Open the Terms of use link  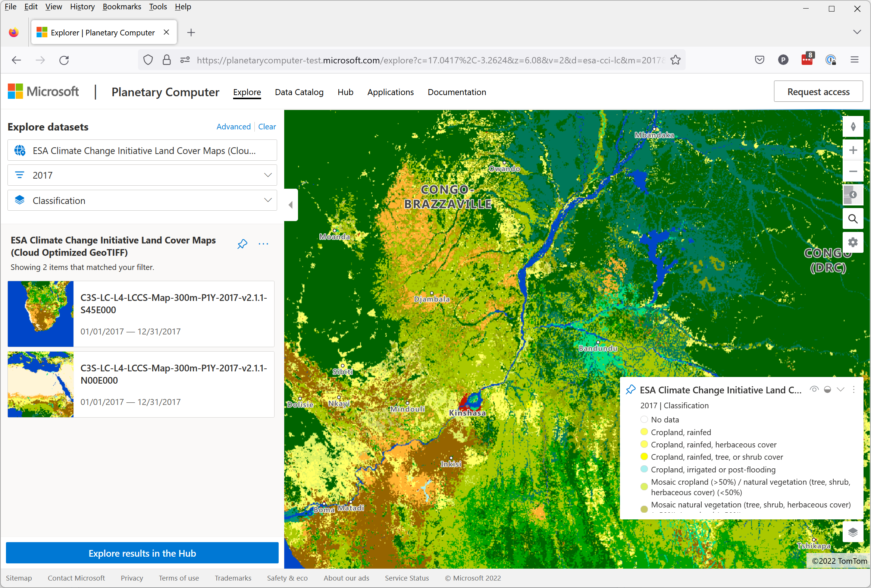(179, 578)
